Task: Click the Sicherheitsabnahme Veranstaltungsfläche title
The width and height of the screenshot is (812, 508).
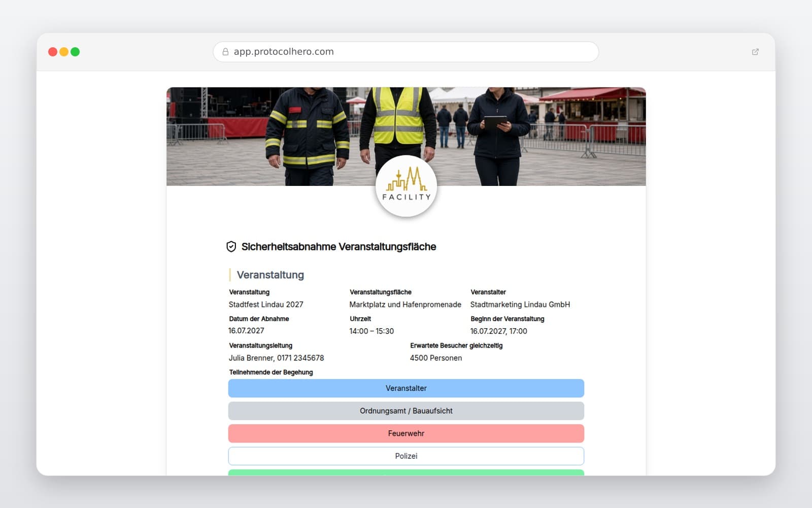Action: point(339,247)
